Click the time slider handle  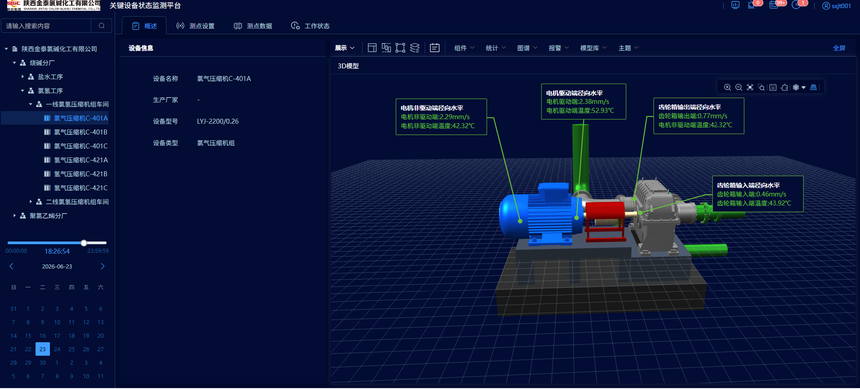click(x=84, y=243)
